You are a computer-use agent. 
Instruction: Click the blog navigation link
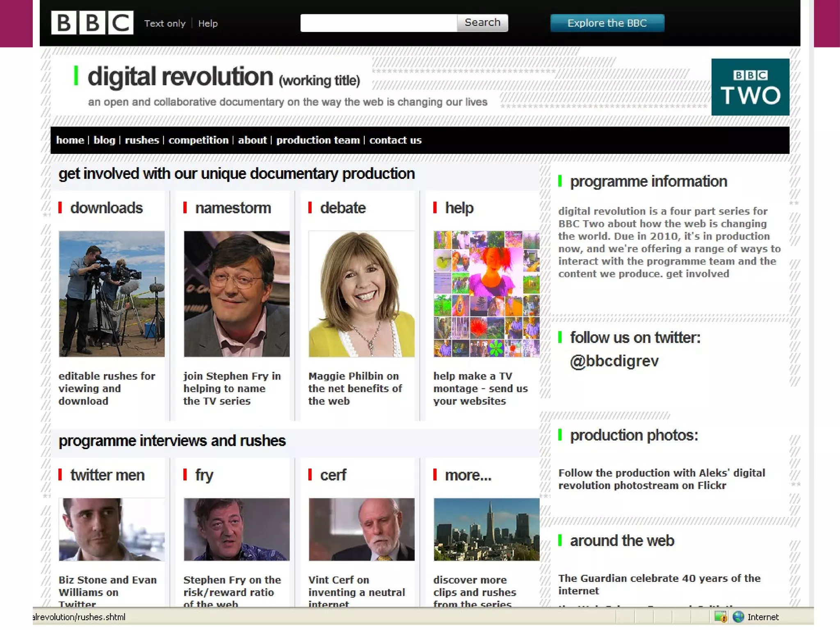tap(104, 140)
